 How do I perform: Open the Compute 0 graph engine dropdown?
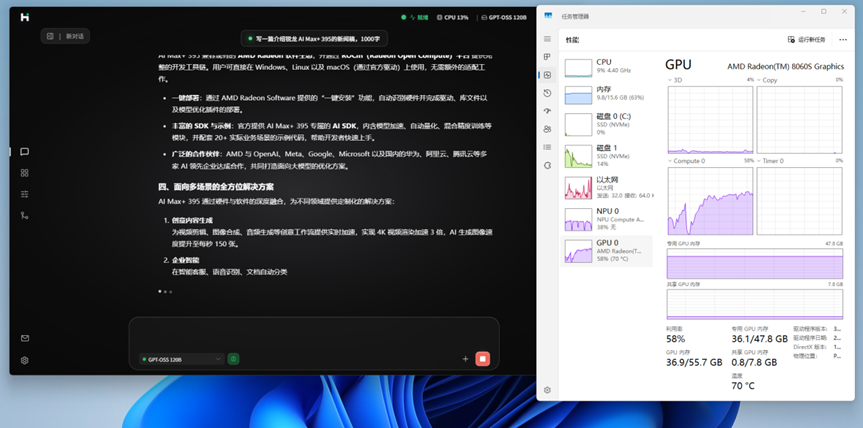[x=686, y=161]
